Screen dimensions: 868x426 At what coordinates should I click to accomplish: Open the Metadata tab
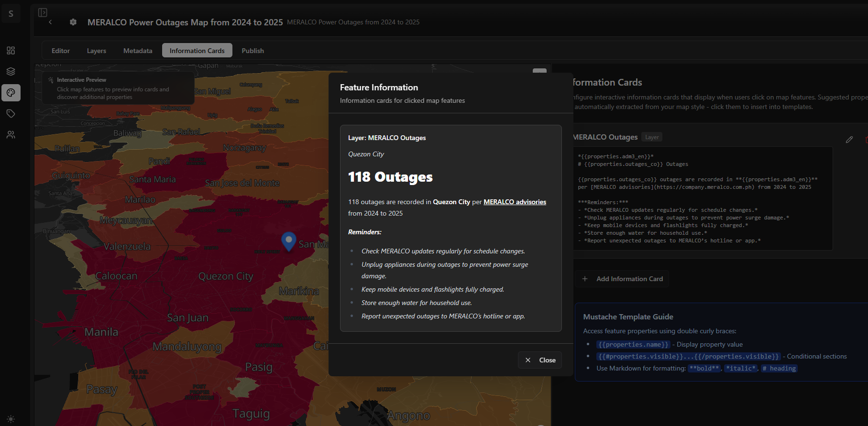click(x=138, y=51)
